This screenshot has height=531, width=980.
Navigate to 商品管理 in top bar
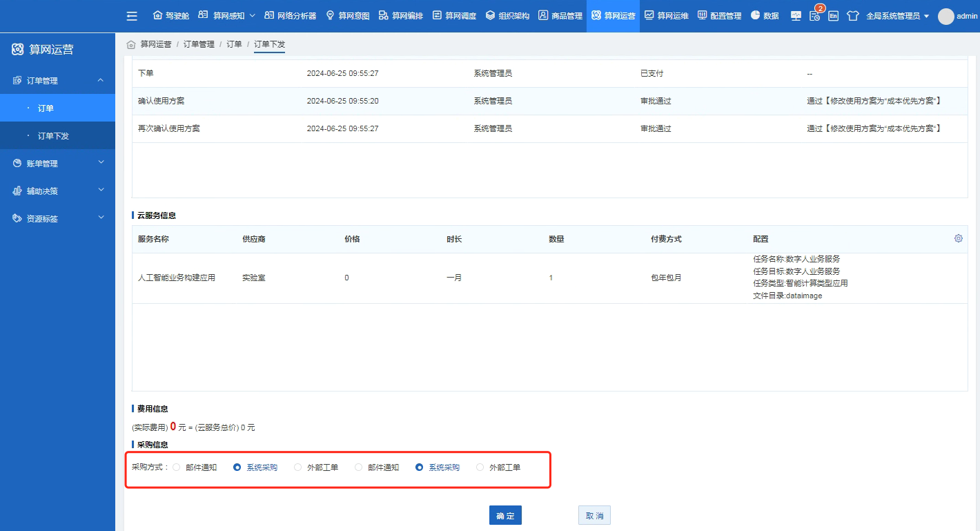click(560, 16)
